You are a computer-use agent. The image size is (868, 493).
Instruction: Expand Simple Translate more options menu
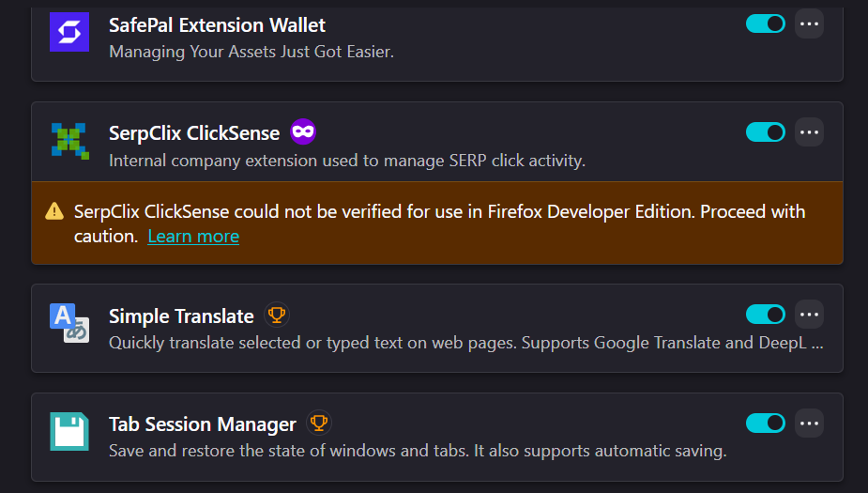tap(809, 315)
